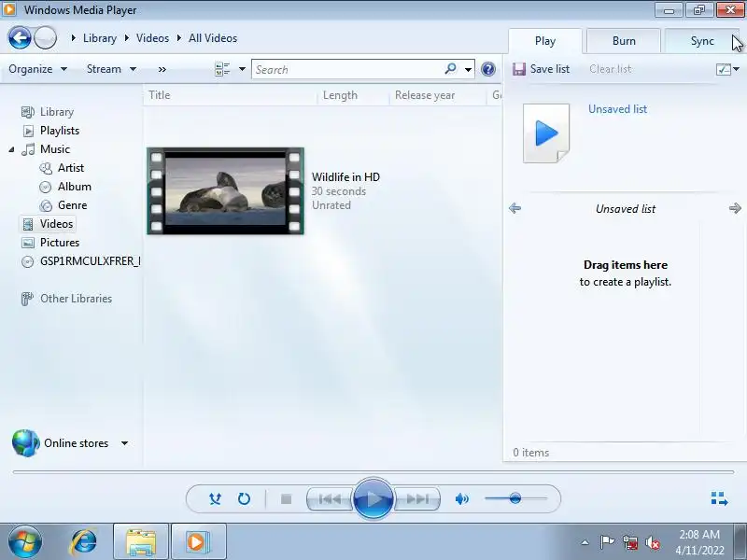Click the search magnifier icon

click(450, 69)
